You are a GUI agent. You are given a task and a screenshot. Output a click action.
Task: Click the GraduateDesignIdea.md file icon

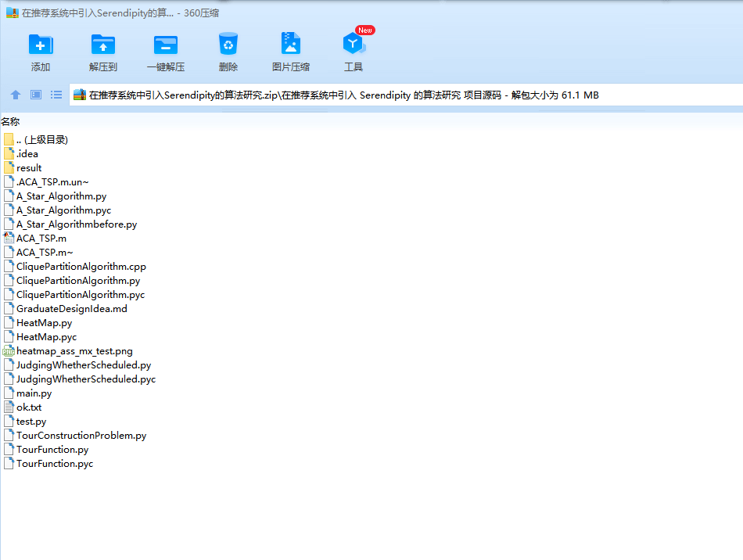tap(9, 308)
